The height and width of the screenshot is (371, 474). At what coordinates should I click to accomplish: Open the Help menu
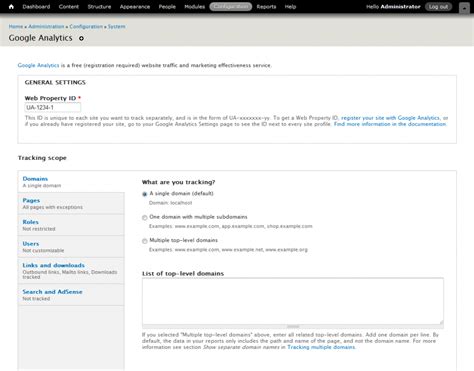pyautogui.click(x=290, y=7)
